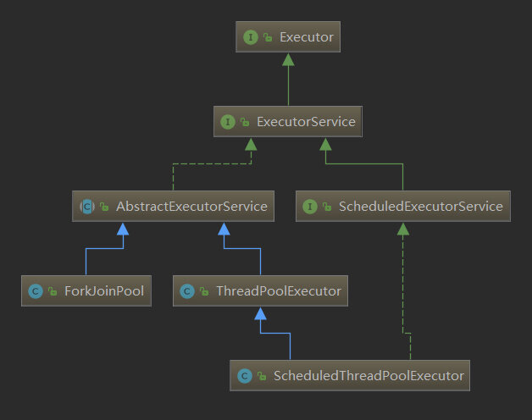
Task: Click the abstract class icon of AbstractExecutorService
Action: coord(86,206)
